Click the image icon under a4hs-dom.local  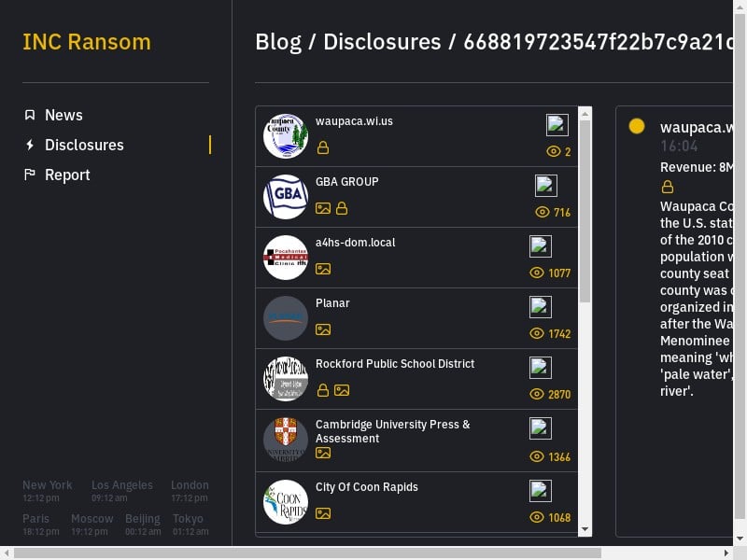tap(322, 269)
